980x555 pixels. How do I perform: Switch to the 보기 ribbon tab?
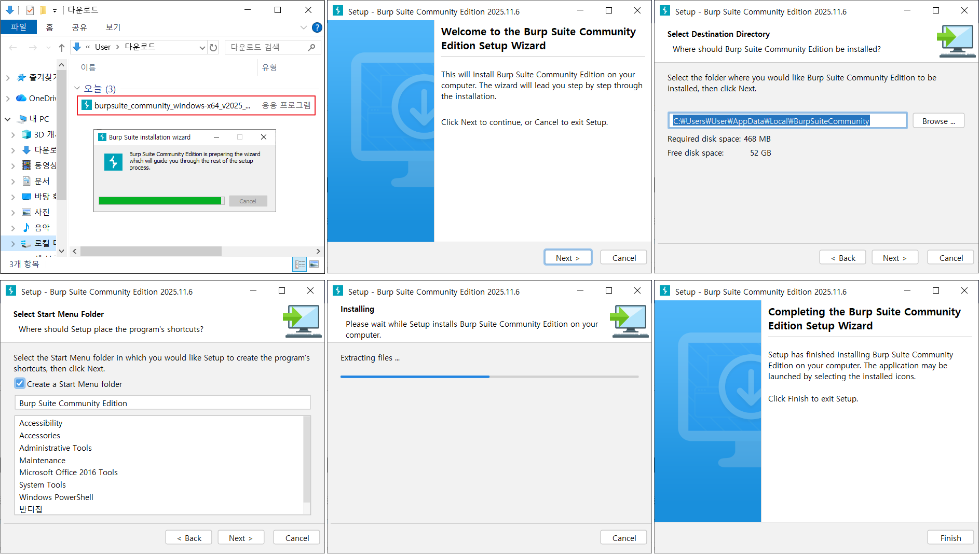(113, 27)
